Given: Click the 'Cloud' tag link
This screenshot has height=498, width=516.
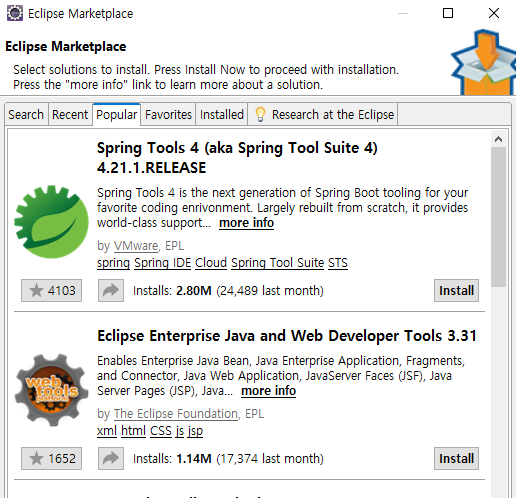Looking at the screenshot, I should [211, 263].
